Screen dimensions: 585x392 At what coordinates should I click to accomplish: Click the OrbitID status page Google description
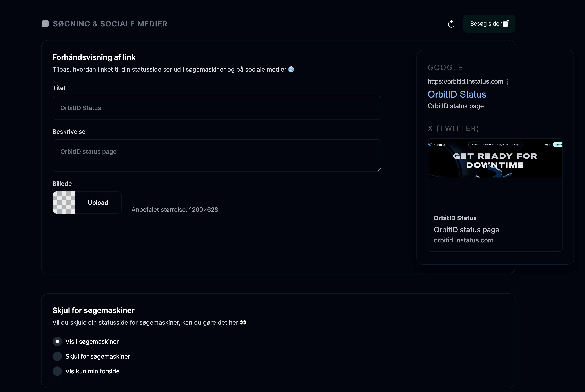point(456,106)
